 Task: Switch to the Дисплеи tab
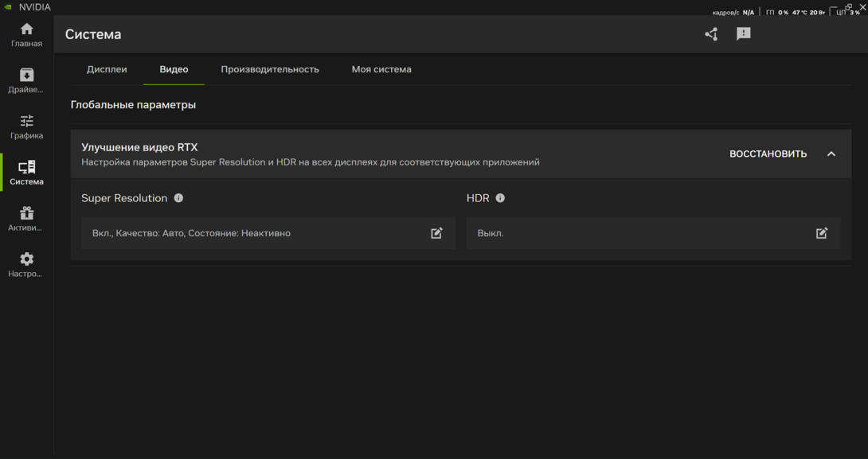107,70
